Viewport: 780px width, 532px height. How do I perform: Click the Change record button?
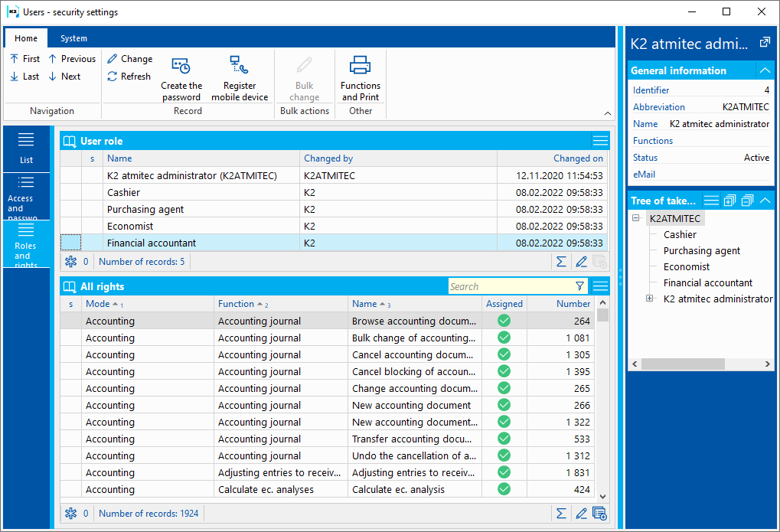point(129,59)
